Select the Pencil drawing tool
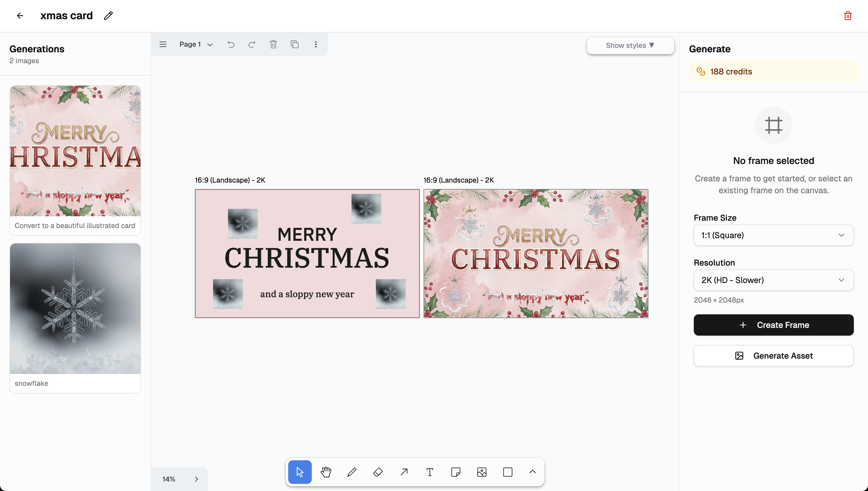The height and width of the screenshot is (491, 868). [351, 472]
